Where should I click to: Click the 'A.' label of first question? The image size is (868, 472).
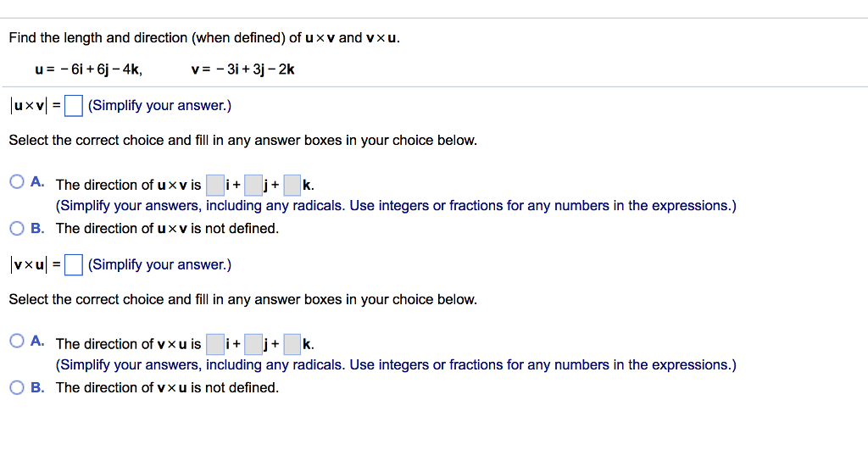coord(37,181)
